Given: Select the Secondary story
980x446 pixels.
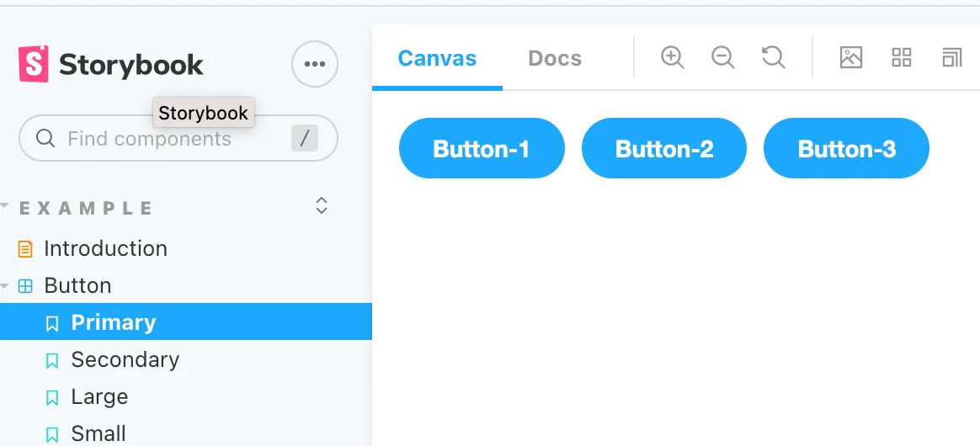Looking at the screenshot, I should pos(125,360).
